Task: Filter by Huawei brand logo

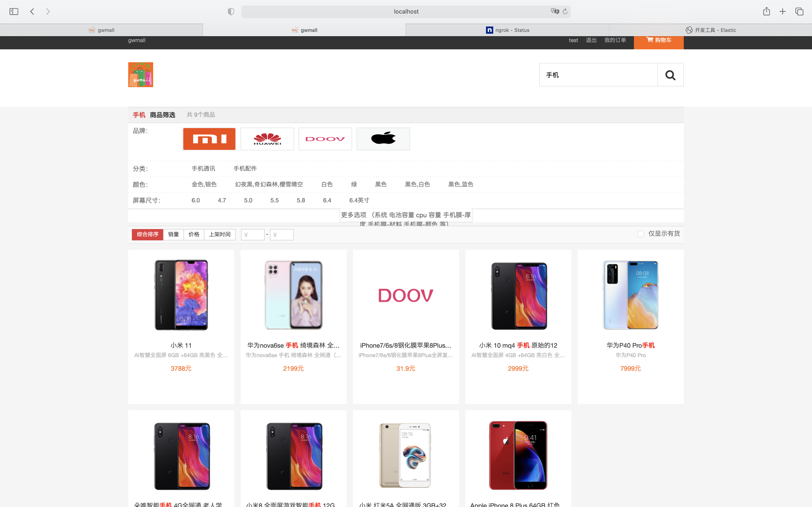Action: click(x=267, y=139)
